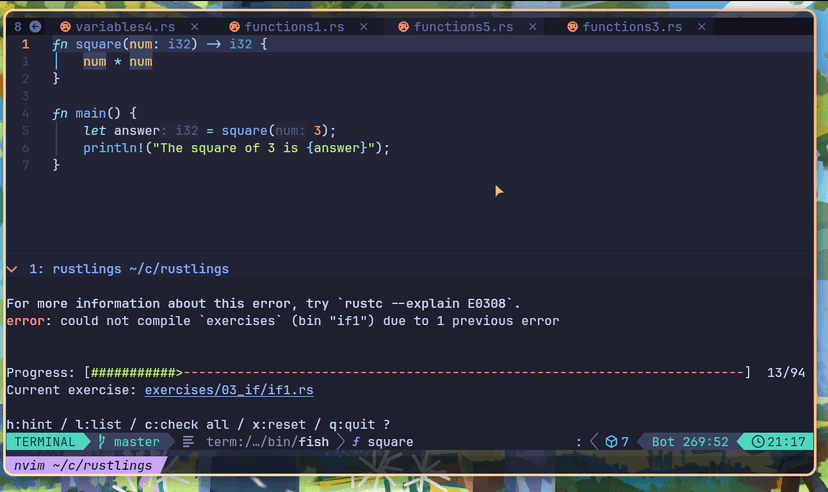Open the exercises/03_if/if1.rs link

[229, 390]
